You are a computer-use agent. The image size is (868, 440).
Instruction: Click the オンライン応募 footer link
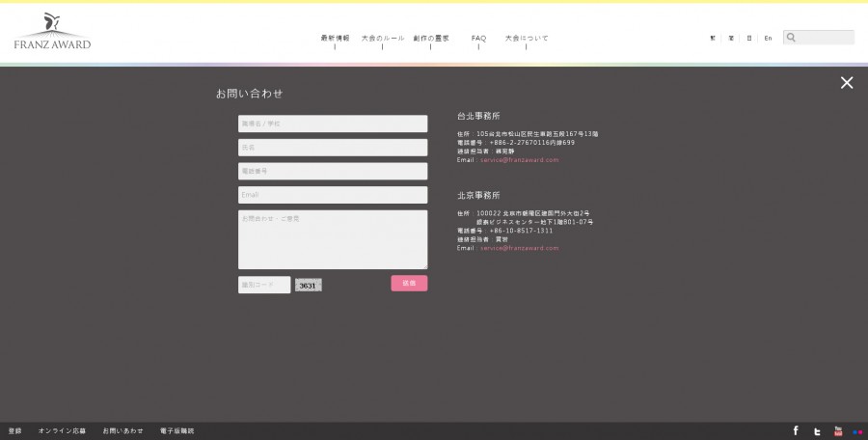[62, 430]
